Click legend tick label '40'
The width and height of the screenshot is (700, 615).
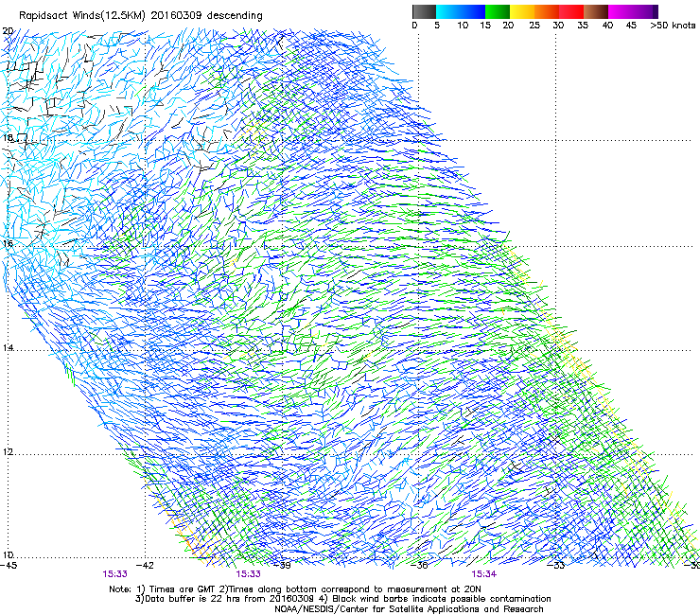(x=607, y=26)
